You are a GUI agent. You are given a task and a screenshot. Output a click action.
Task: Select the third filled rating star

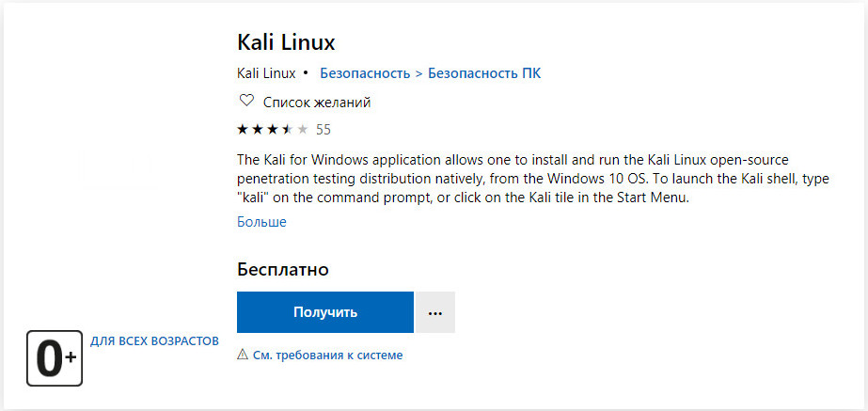273,130
